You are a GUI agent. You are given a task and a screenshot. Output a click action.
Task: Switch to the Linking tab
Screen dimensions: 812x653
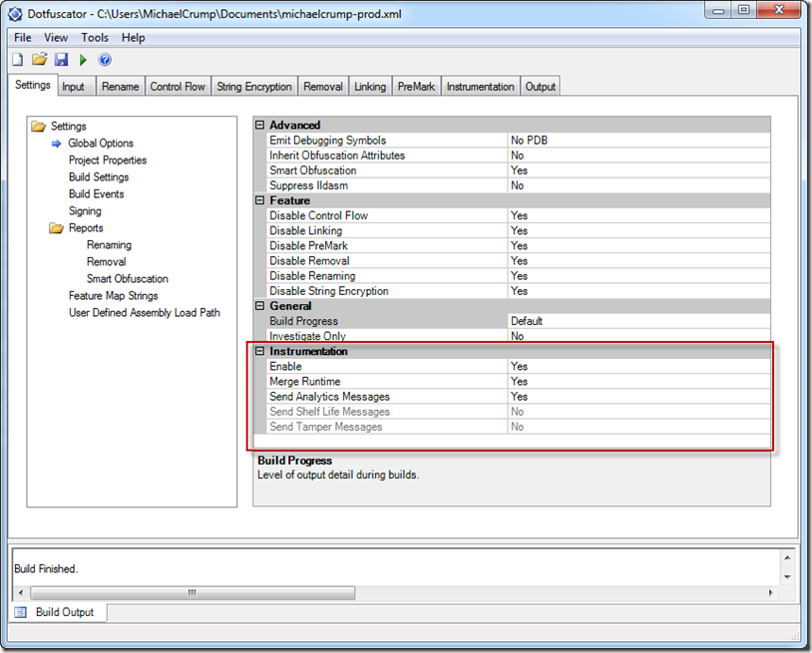coord(370,87)
